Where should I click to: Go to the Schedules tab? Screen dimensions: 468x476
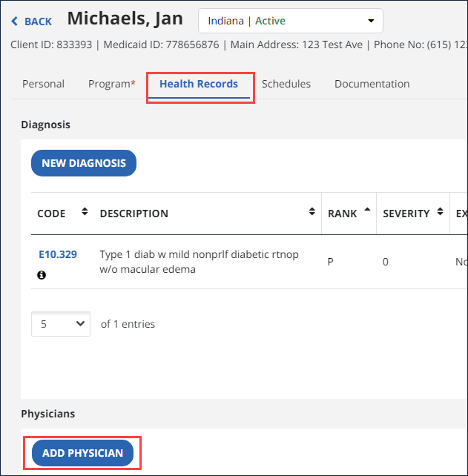pos(286,84)
